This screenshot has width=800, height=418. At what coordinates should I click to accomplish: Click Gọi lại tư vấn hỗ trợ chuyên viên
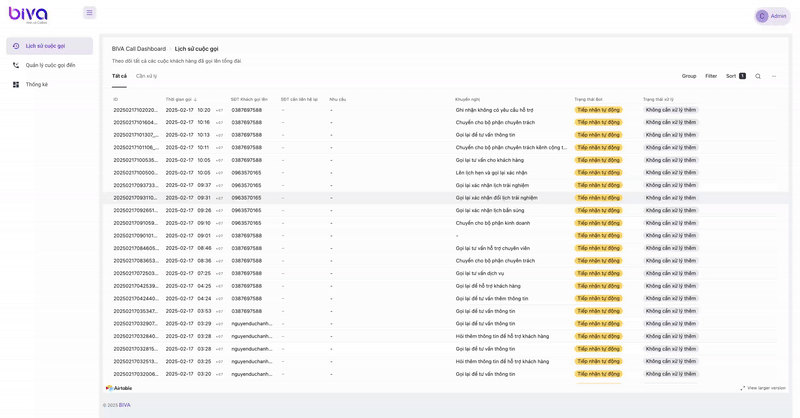click(x=493, y=248)
